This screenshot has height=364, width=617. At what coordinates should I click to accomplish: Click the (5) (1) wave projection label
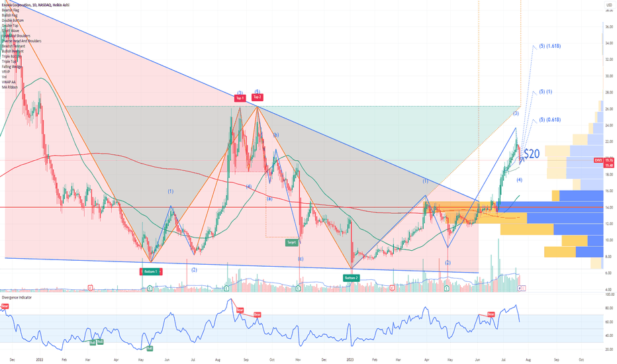[546, 92]
